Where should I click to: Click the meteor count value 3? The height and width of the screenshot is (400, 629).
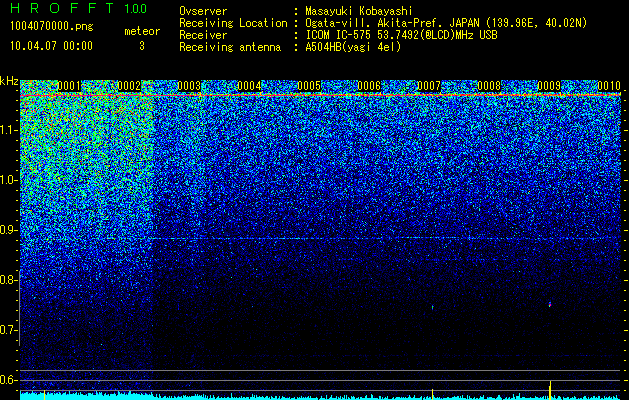(142, 46)
